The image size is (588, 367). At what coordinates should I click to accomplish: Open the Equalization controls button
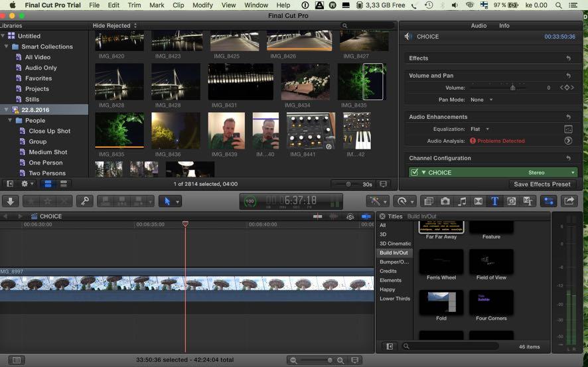pos(568,129)
